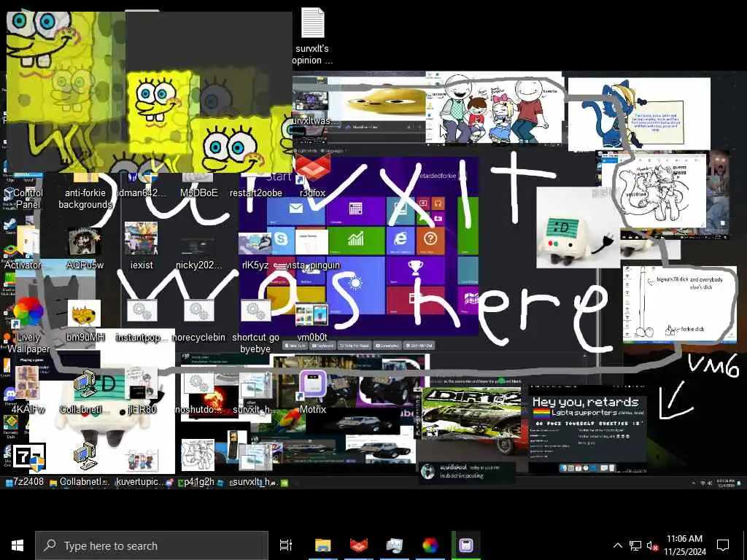Open the muted volume tray icon
Image resolution: width=747 pixels, height=560 pixels.
[x=652, y=545]
